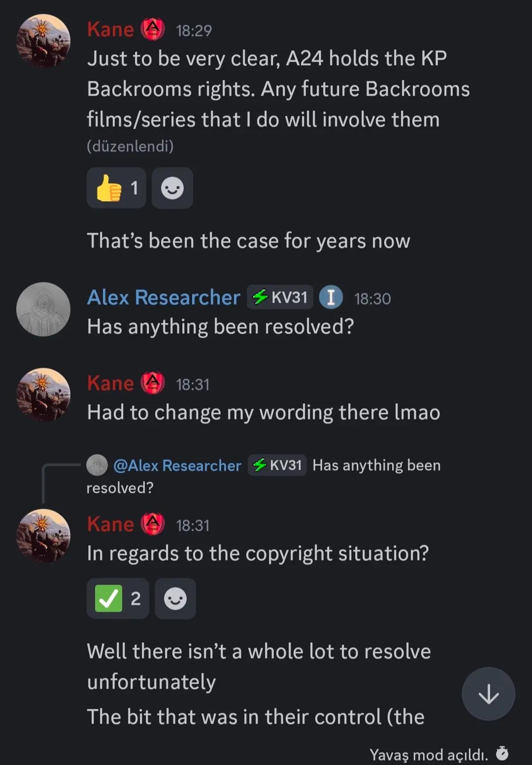Tap the blue I badge next to KV31
The image size is (532, 765).
click(x=331, y=297)
